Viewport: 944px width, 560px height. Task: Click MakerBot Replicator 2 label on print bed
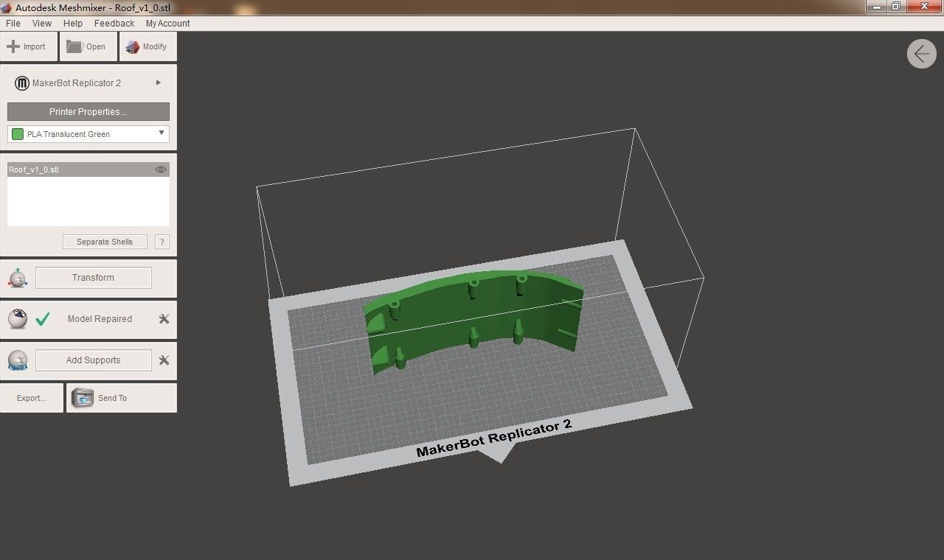coord(494,438)
